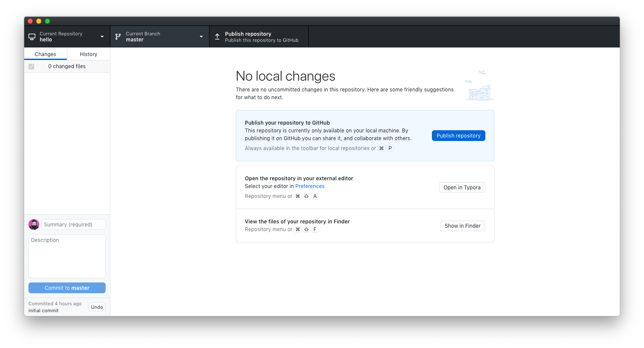
Task: Select the Changes tab
Action: pos(45,54)
